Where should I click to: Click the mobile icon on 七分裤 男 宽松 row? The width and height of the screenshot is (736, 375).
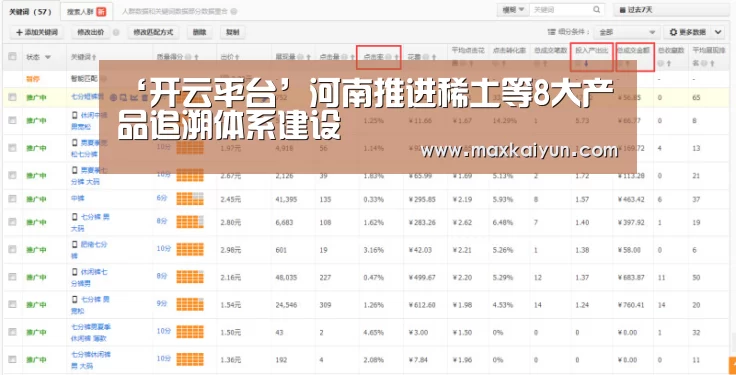[74, 299]
